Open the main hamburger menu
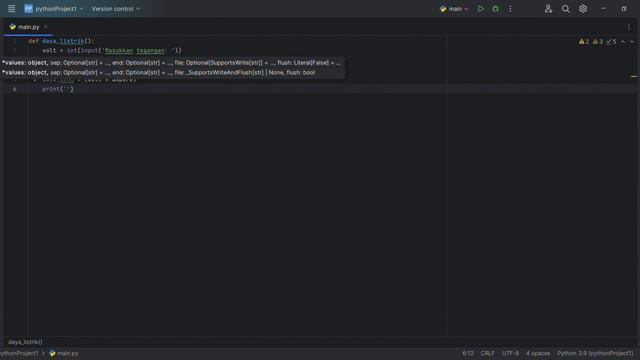640x360 pixels. click(11, 9)
